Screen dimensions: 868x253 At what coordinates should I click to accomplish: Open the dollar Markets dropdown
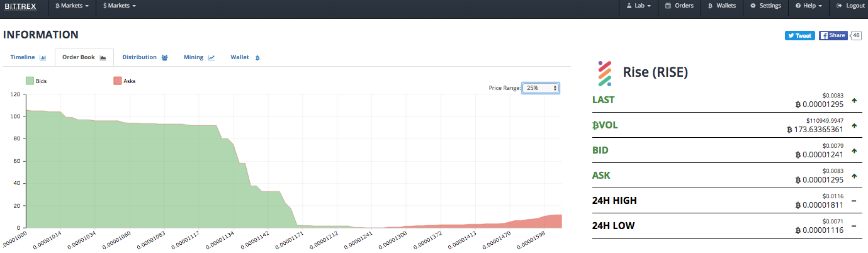120,6
